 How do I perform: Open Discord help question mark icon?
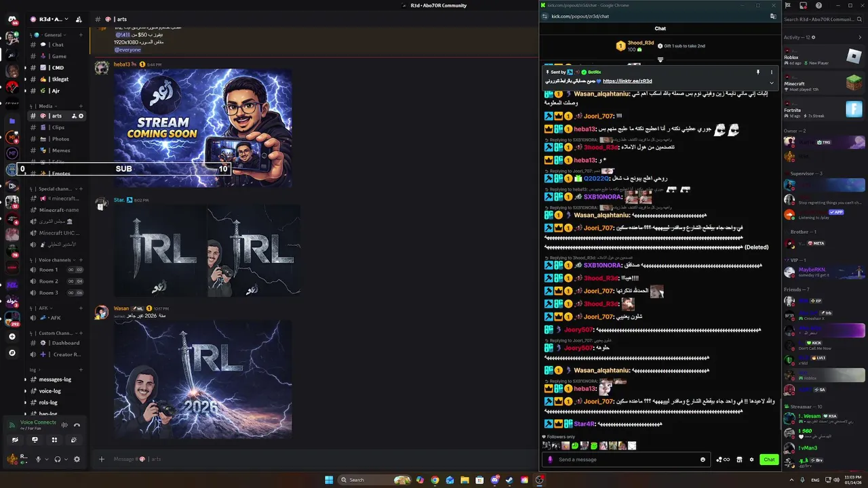pyautogui.click(x=819, y=5)
